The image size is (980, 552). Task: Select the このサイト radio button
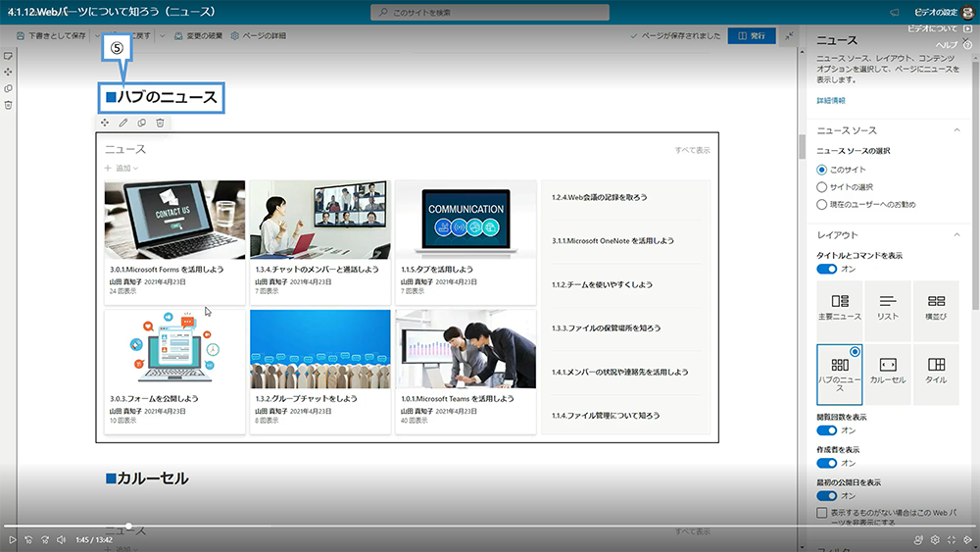[822, 170]
